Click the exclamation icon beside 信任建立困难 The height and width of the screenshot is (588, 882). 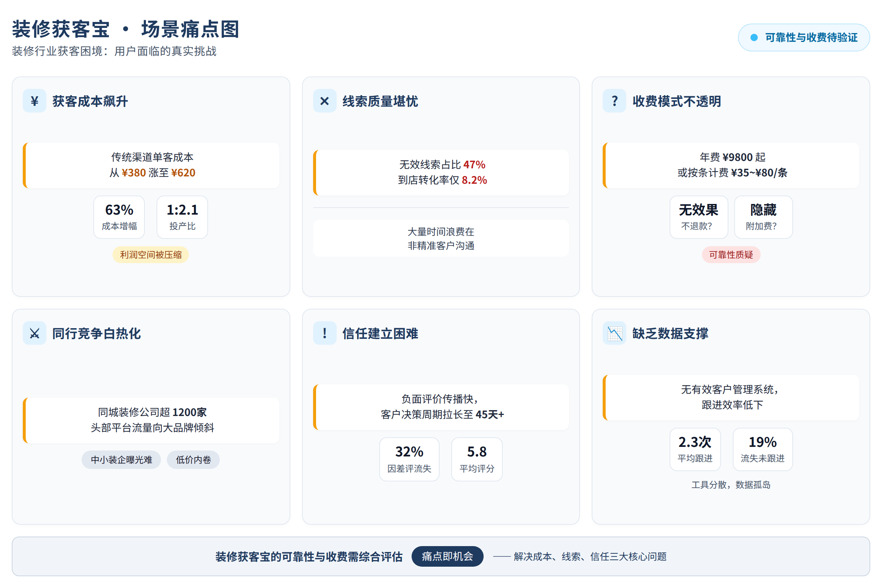pos(325,333)
